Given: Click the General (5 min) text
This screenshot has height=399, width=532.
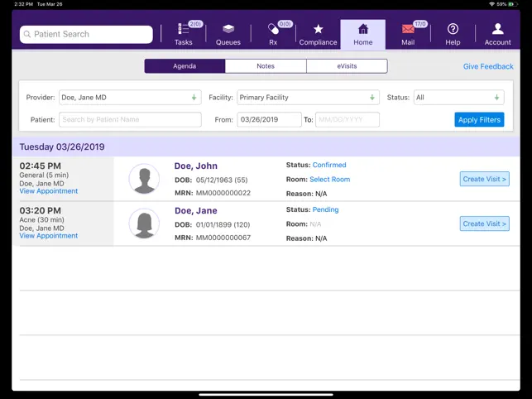Looking at the screenshot, I should click(44, 175).
